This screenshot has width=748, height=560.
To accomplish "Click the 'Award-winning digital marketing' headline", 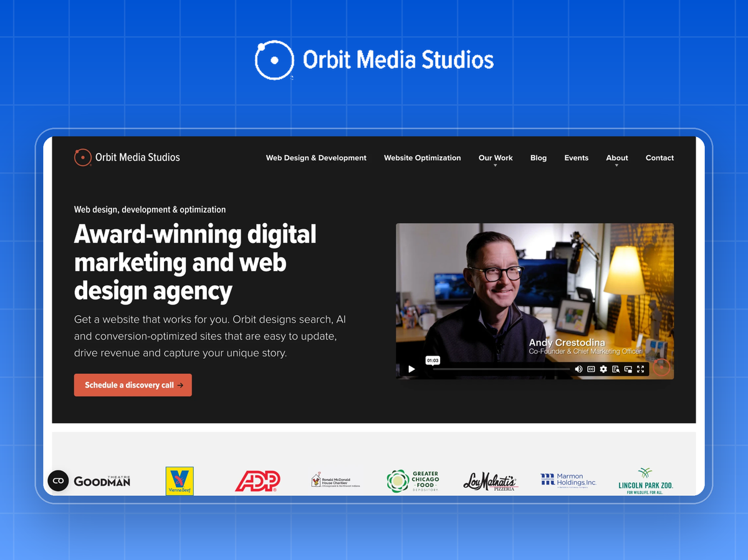I will point(195,262).
